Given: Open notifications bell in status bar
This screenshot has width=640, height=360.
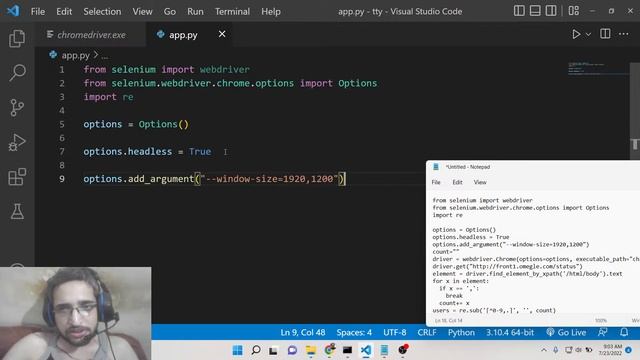Looking at the screenshot, I should pyautogui.click(x=624, y=332).
